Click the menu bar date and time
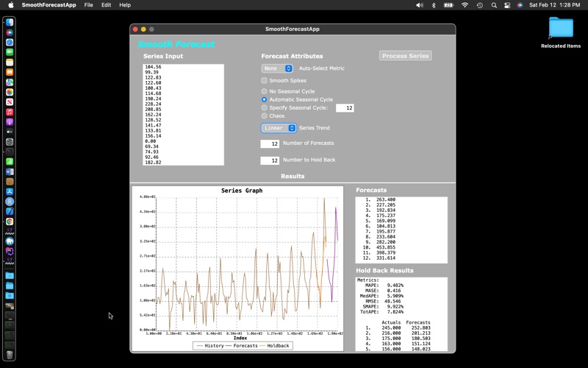Image resolution: width=588 pixels, height=368 pixels. point(555,5)
